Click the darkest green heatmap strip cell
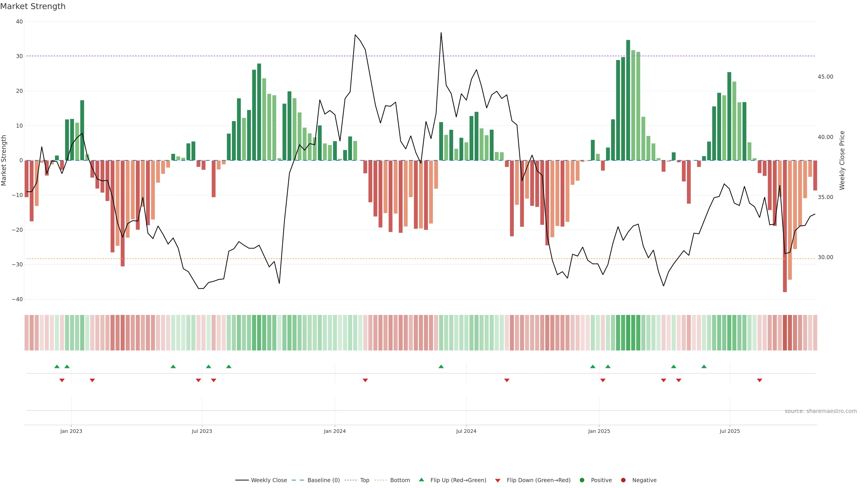The height and width of the screenshot is (488, 868). point(628,333)
